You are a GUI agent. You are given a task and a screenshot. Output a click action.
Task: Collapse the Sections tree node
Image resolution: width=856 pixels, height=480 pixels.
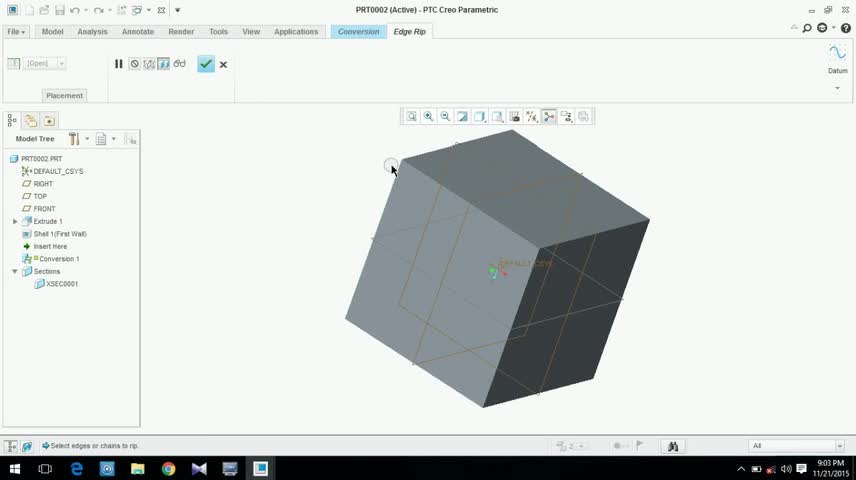coord(15,271)
